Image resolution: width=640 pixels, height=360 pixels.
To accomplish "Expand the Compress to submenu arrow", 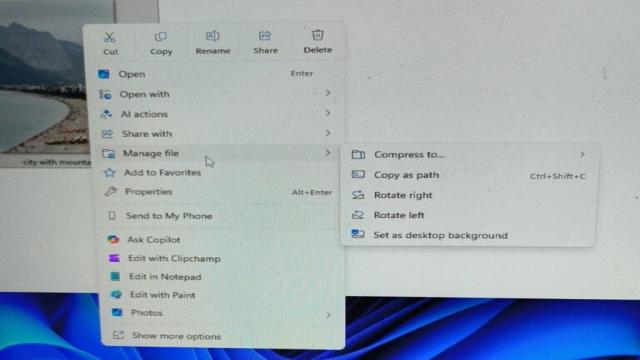I will pyautogui.click(x=582, y=154).
